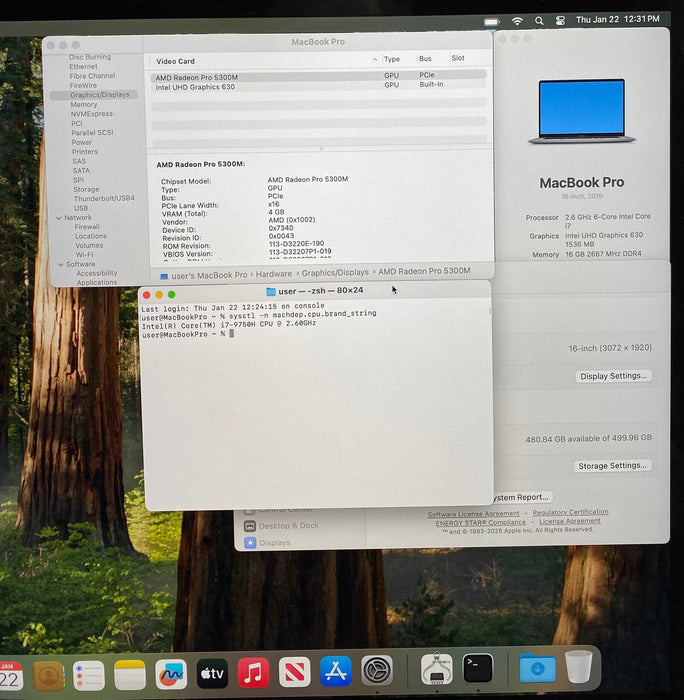684x700 pixels.
Task: Click the Bus column header
Action: 425,59
